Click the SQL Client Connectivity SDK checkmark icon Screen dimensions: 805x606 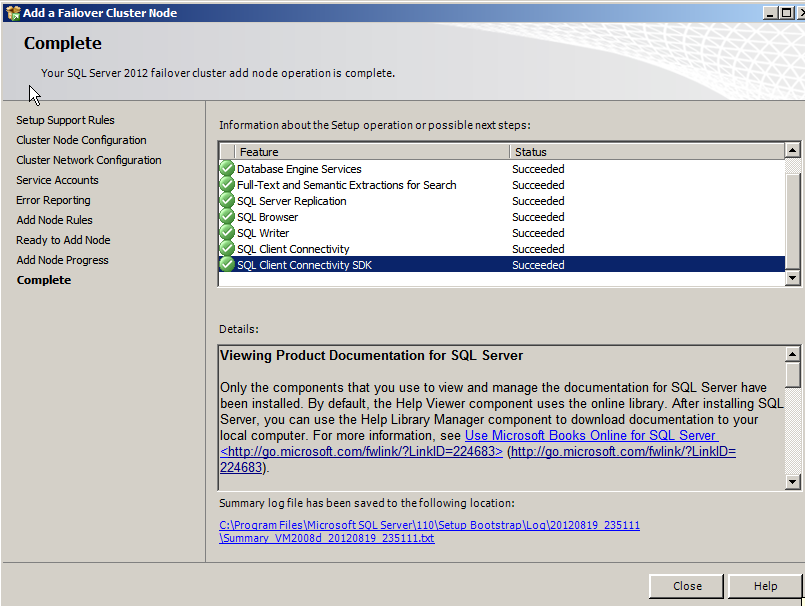[x=226, y=264]
